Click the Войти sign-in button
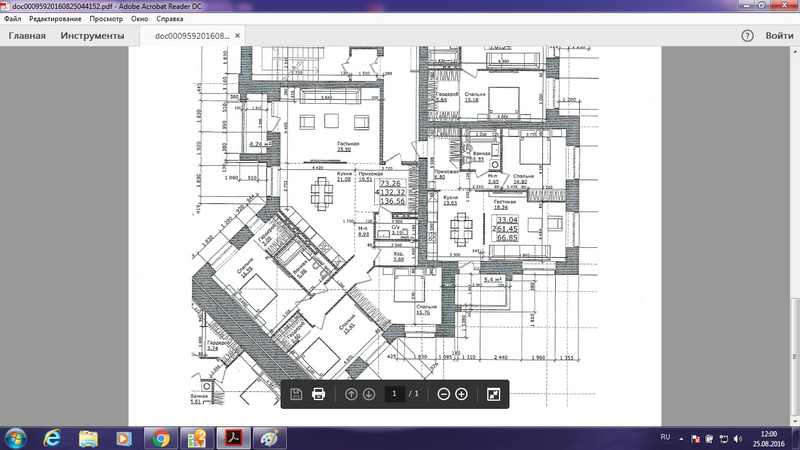800x450 pixels. click(779, 36)
